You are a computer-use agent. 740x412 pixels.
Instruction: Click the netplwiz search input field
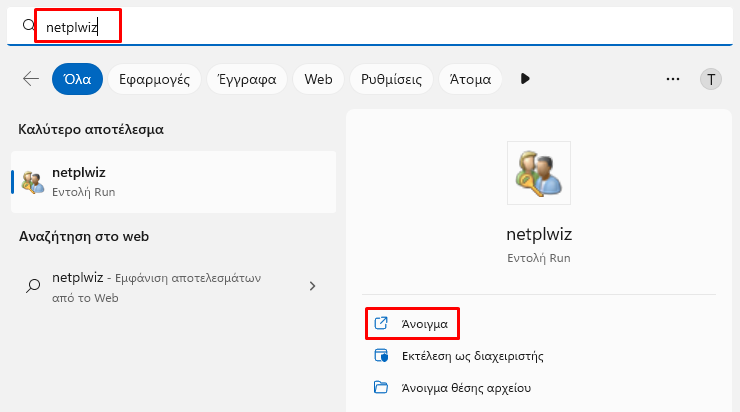370,26
